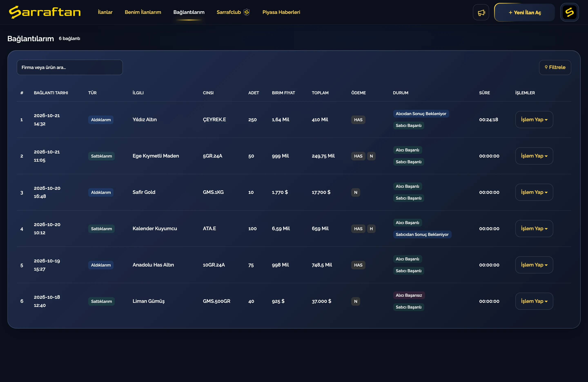Focus the Firma veya ürün ara search field
588x382 pixels.
70,67
